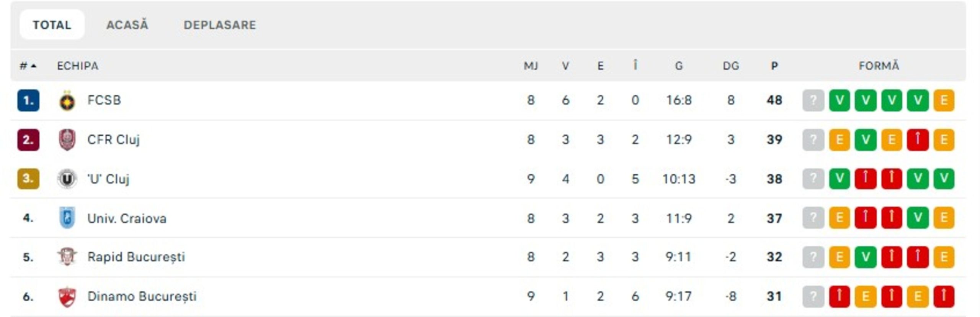Open the Univ. Craiova team link

click(x=127, y=218)
